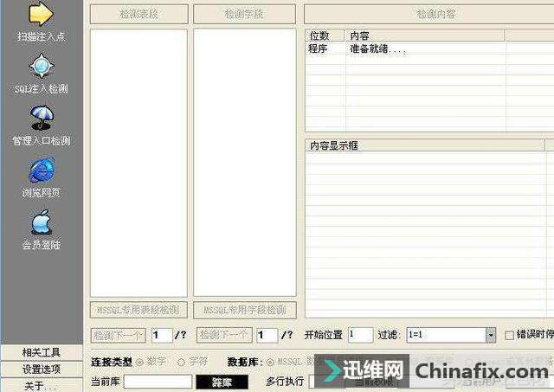Expand the 过滤 dropdown arrow
554x392 pixels.
tap(490, 335)
